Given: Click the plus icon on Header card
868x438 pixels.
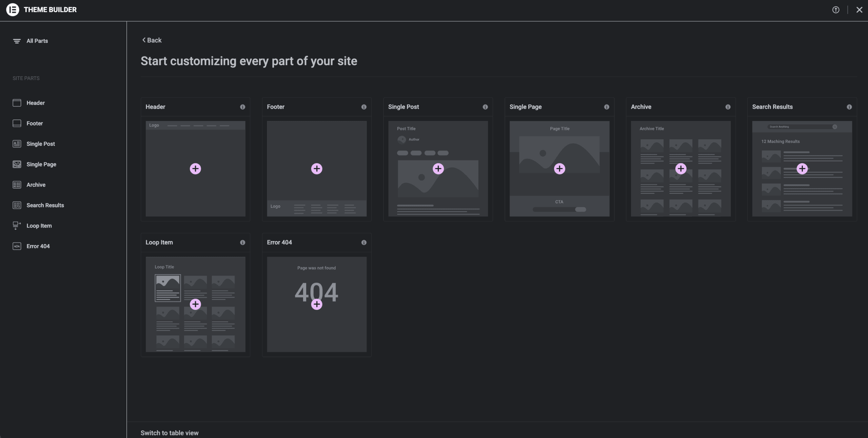Looking at the screenshot, I should pyautogui.click(x=195, y=169).
